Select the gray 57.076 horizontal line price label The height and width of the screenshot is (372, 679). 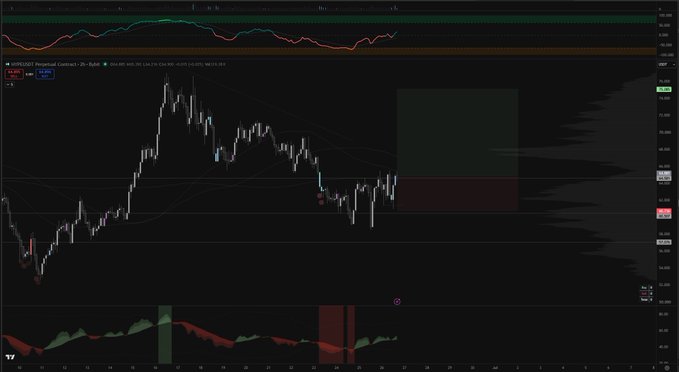[x=664, y=242]
